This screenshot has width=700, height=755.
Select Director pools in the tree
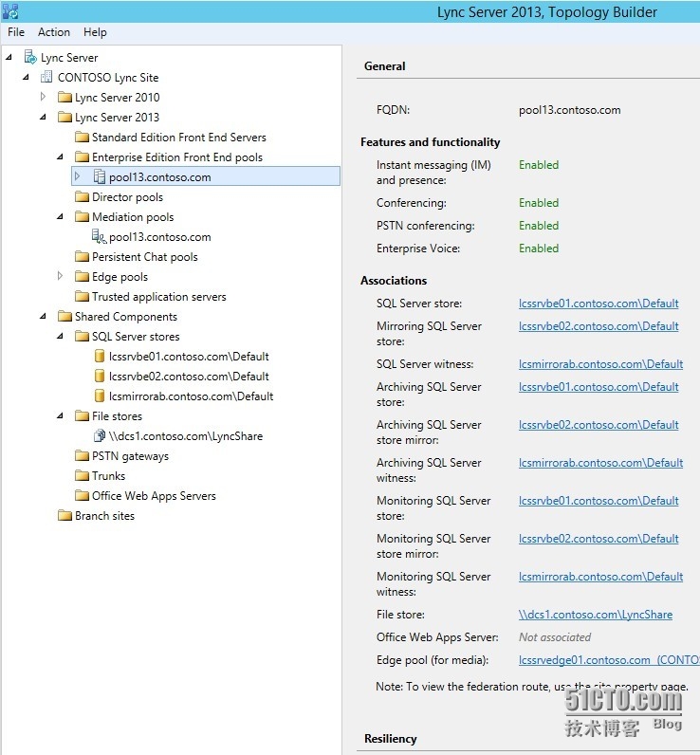click(x=128, y=197)
